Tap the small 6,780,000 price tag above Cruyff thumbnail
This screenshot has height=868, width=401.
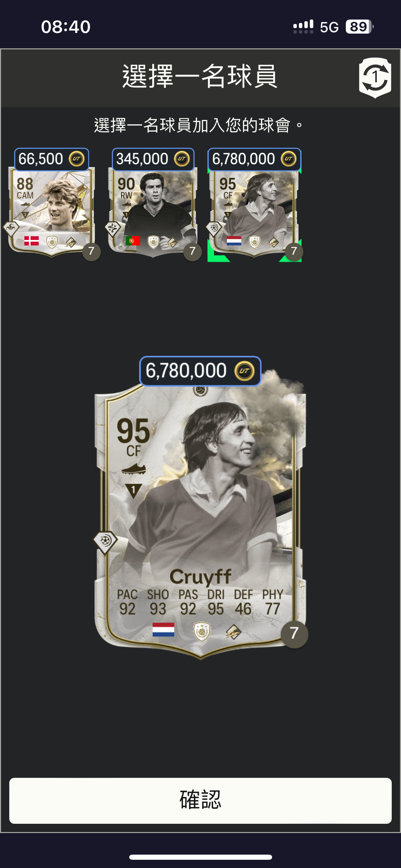click(254, 159)
